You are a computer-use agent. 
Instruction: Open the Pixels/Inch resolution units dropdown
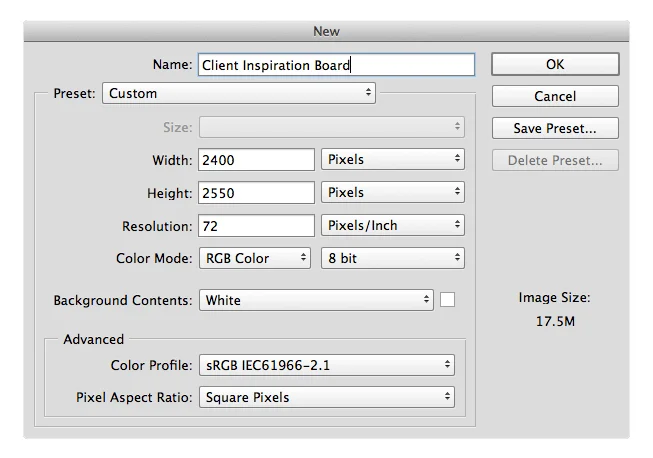coord(393,225)
